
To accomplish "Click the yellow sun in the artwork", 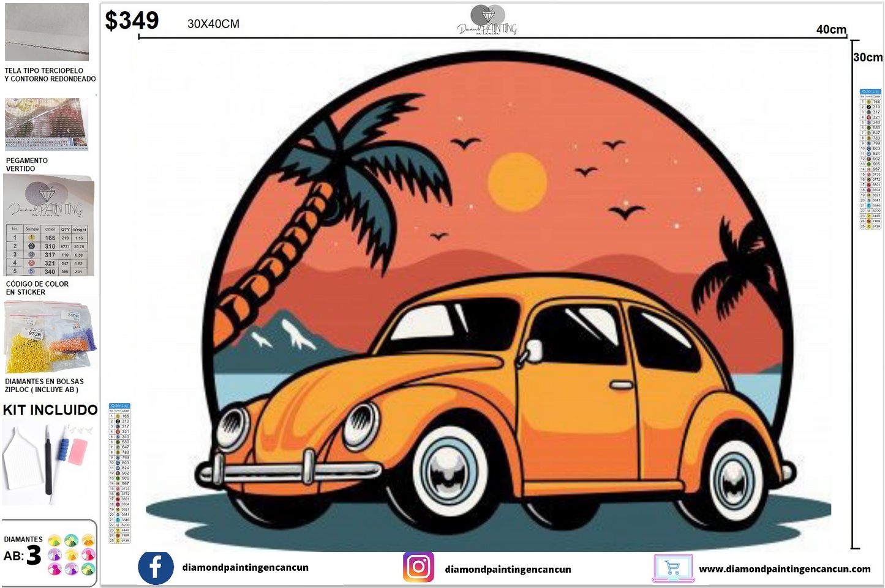I will point(517,181).
